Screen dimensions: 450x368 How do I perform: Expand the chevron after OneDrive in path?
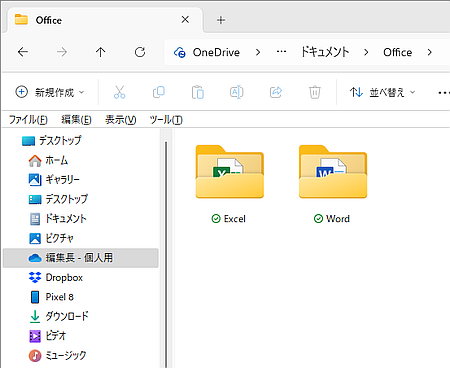click(258, 52)
